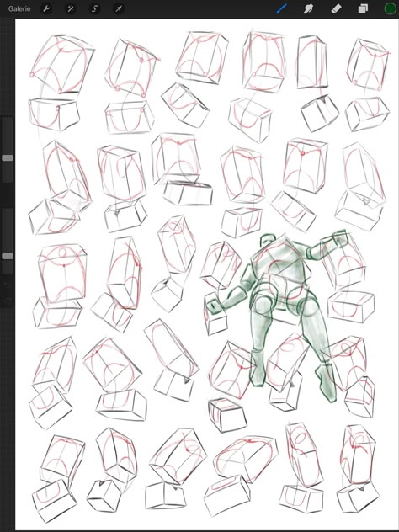Open the Actions wrench menu
Image resolution: width=399 pixels, height=532 pixels.
[46, 8]
